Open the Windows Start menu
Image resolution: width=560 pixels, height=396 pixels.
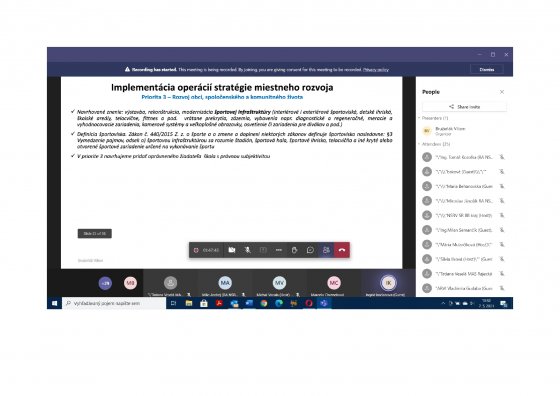coord(54,303)
